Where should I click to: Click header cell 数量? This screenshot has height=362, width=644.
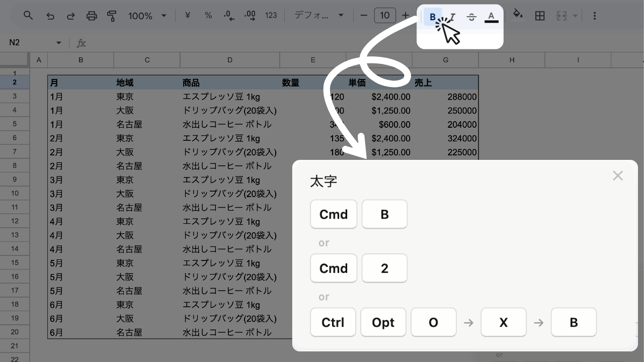click(313, 82)
